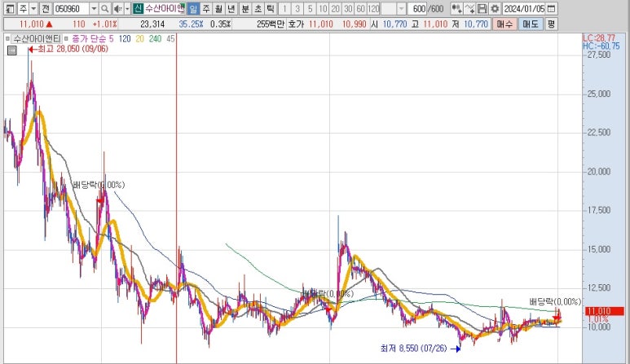Select the 120 interval button

tap(373, 8)
